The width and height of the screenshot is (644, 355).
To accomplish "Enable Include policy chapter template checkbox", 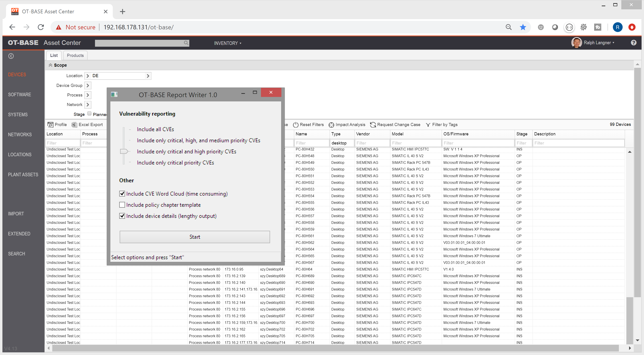I will tap(122, 205).
